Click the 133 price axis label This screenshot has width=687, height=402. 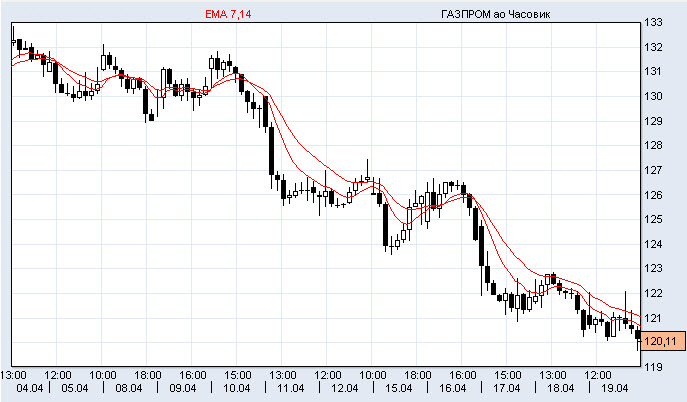(653, 22)
